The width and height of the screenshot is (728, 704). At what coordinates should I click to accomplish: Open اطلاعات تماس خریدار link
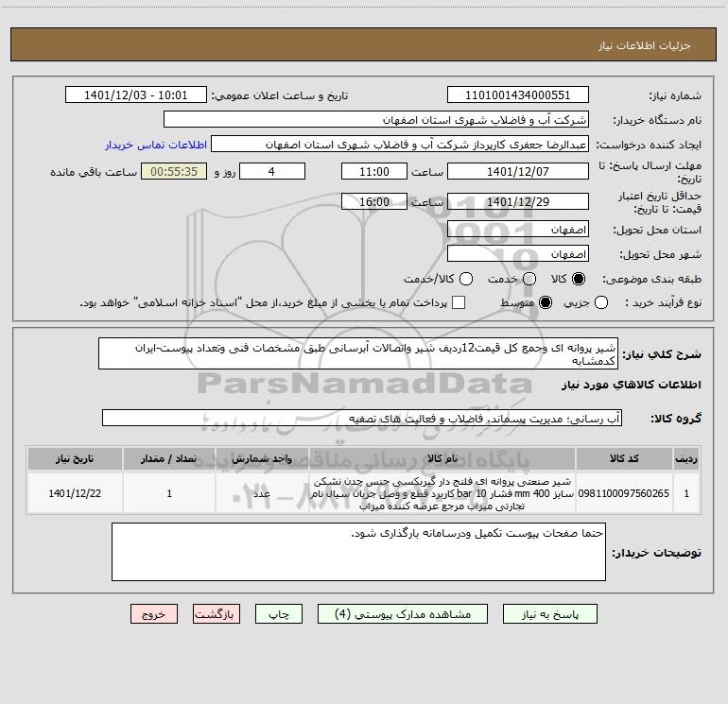156,145
